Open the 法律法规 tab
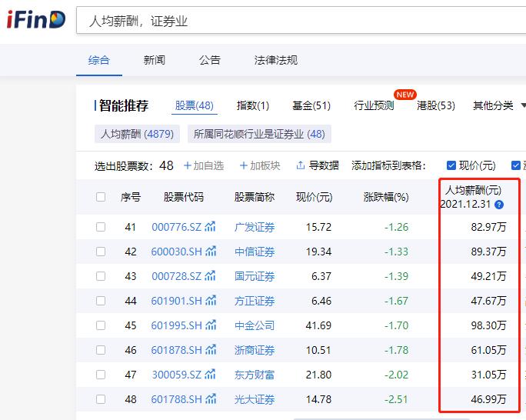 click(276, 60)
